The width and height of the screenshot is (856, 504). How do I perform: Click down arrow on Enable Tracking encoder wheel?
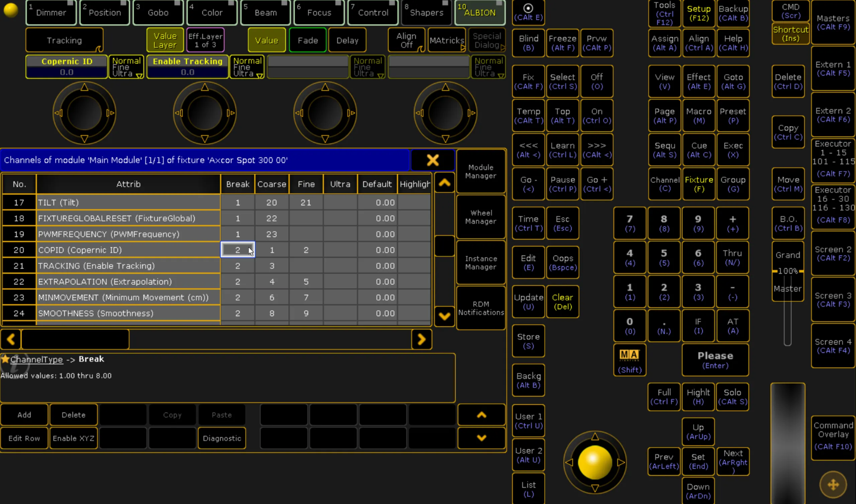coord(205,139)
